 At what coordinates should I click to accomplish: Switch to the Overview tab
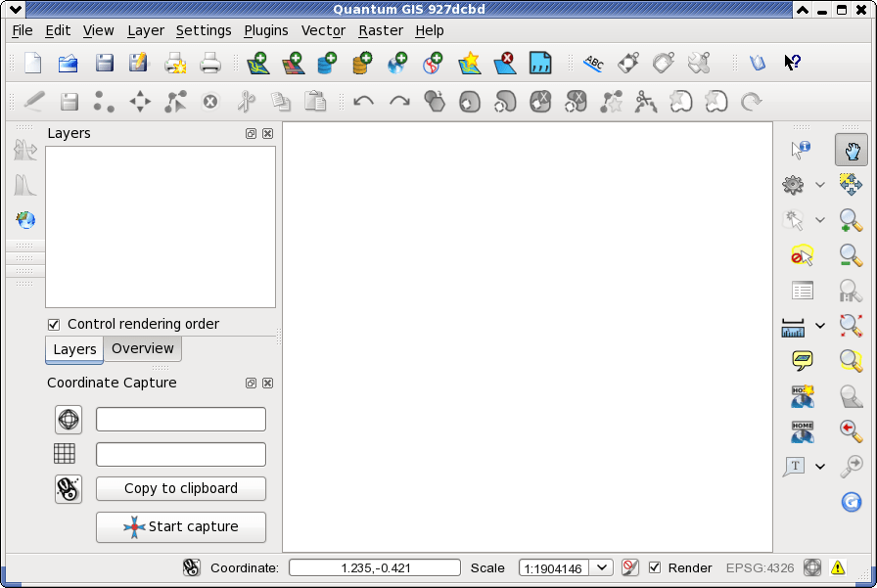tap(143, 348)
